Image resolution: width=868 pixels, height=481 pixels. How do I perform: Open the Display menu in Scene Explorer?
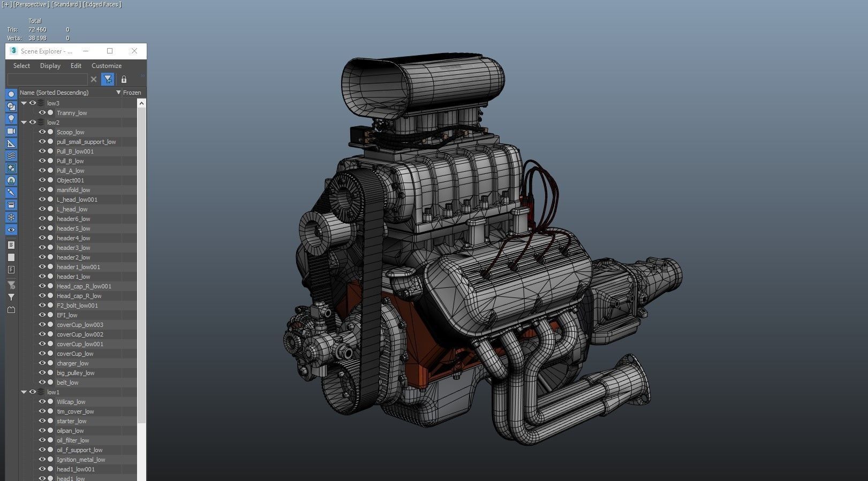coord(50,66)
